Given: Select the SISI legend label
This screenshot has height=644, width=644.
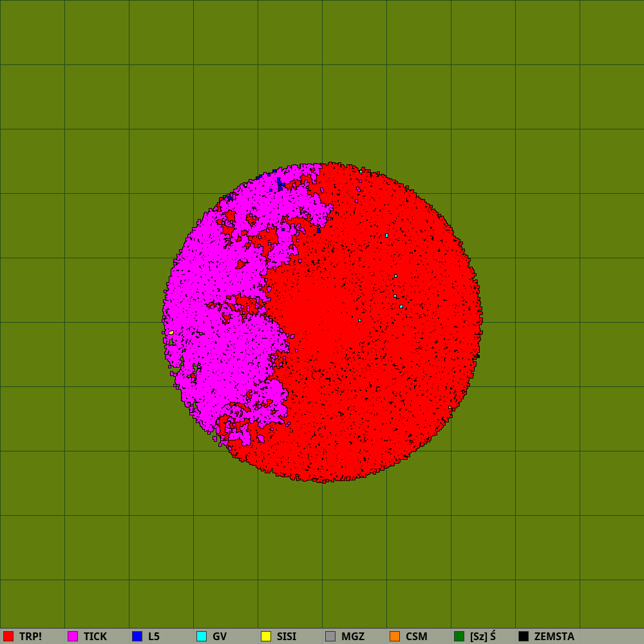Looking at the screenshot, I should 287,637.
